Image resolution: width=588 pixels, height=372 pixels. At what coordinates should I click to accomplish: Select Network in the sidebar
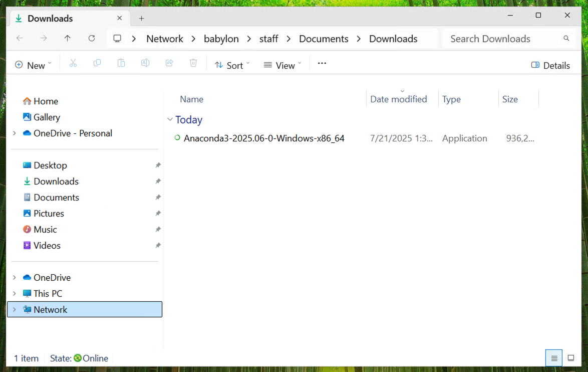[x=85, y=309]
